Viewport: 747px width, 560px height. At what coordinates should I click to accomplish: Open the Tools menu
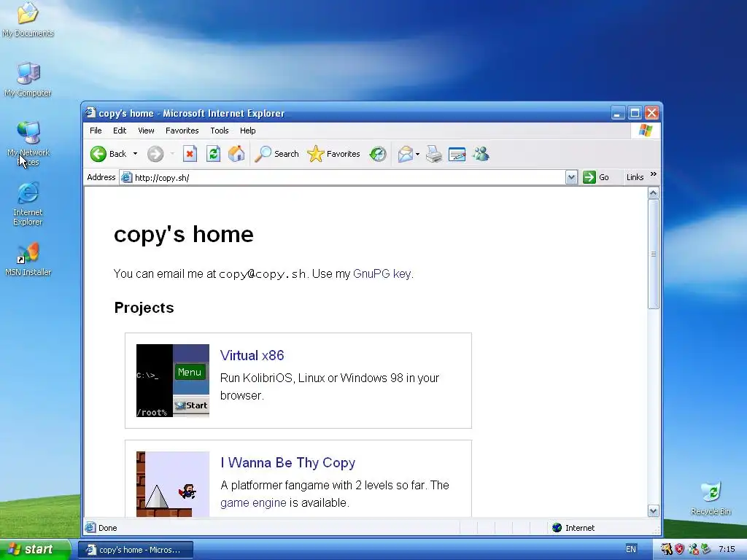219,131
